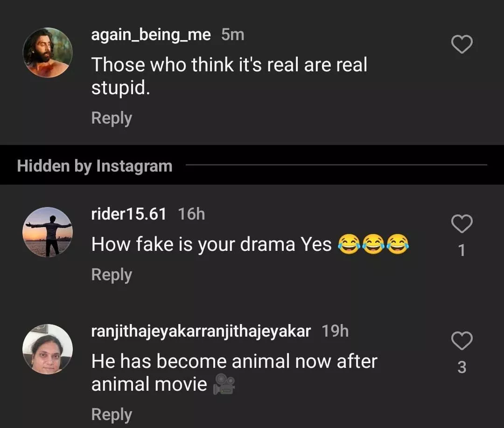
Task: Open again_being_me's profile picture
Action: click(48, 52)
